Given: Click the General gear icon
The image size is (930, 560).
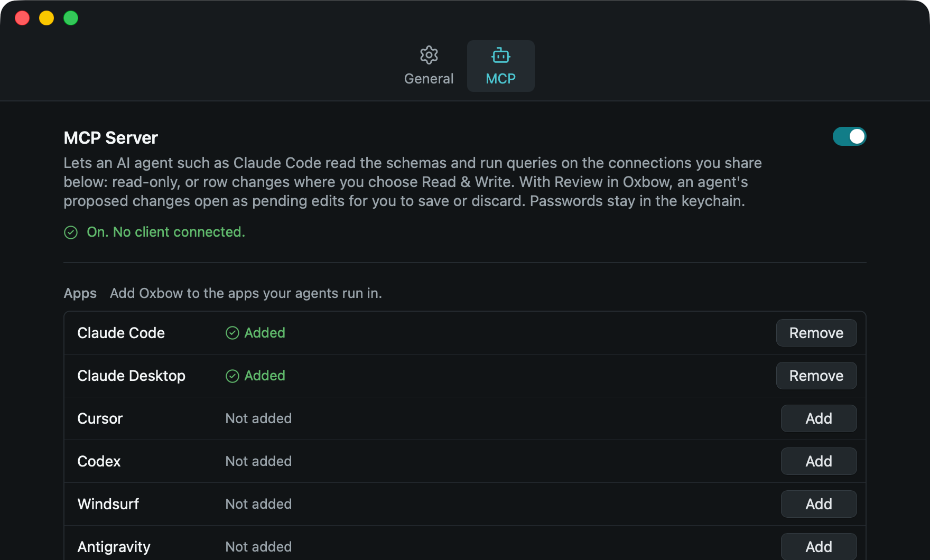Looking at the screenshot, I should point(429,55).
